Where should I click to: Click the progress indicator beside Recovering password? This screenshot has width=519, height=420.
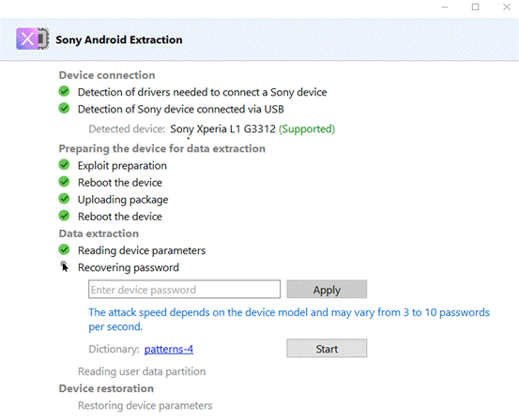[64, 266]
